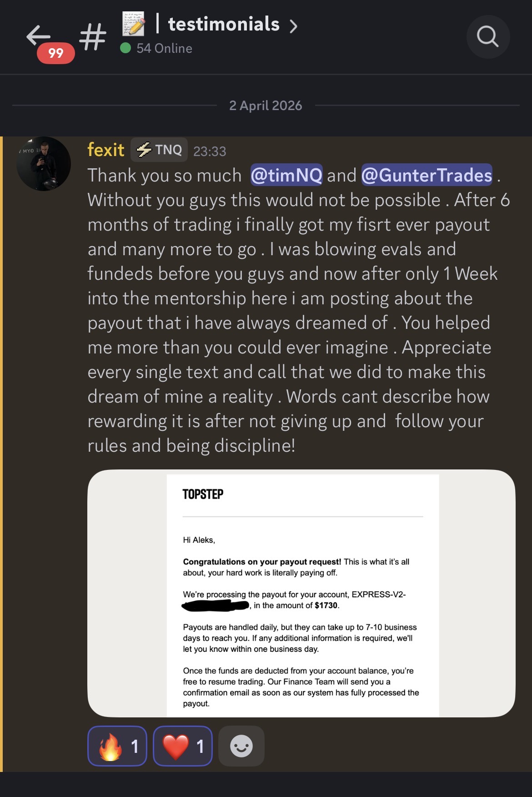Screen dimensions: 532x797
Task: Open search with the magnifier icon
Action: 488,37
